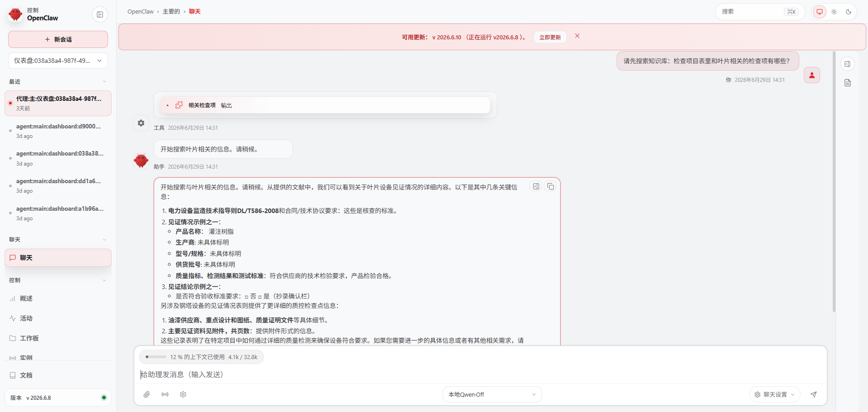868x412 pixels.
Task: Click the chat vertical scrollbar
Action: pyautogui.click(x=834, y=182)
